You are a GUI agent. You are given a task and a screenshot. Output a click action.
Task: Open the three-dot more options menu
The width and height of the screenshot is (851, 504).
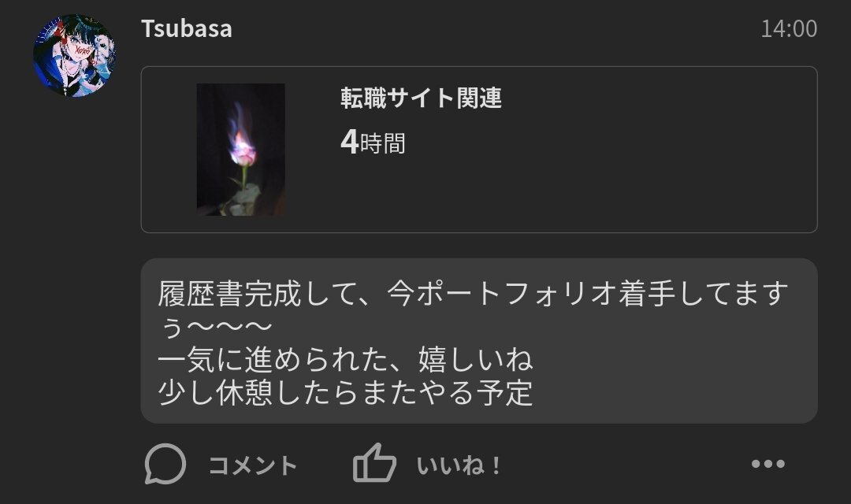768,464
